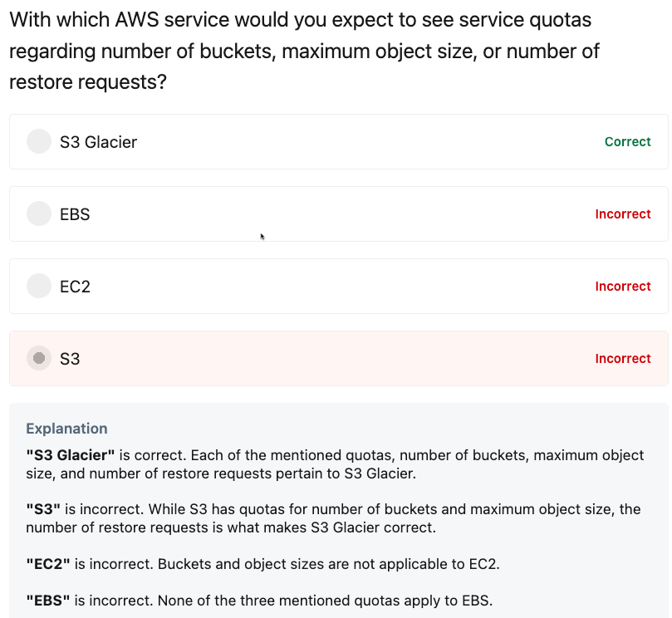Select the S3 Glacier radio button
This screenshot has height=618, width=672.
click(x=39, y=142)
